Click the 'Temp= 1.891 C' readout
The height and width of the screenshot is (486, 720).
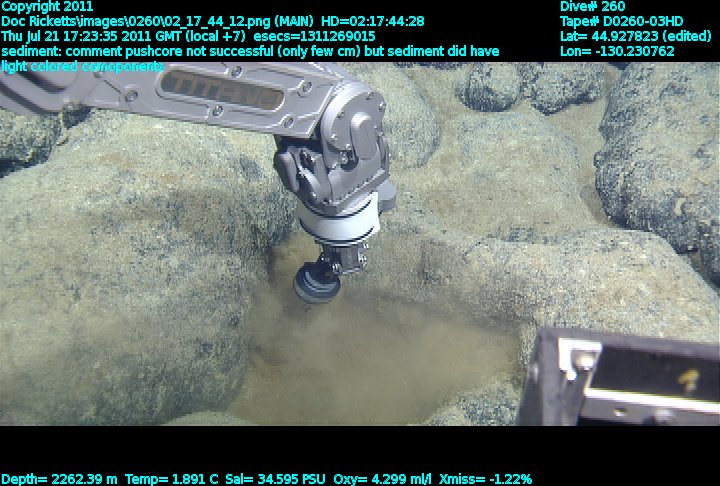(x=171, y=480)
